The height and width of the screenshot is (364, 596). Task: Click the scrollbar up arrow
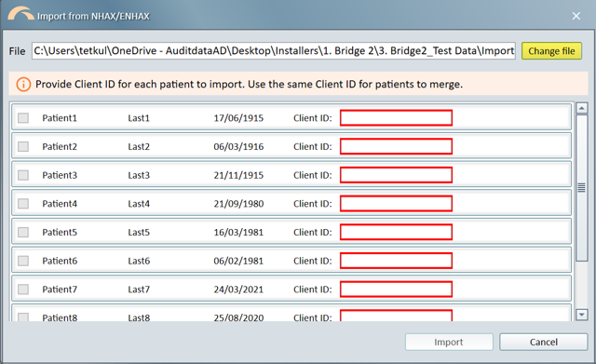pos(581,108)
